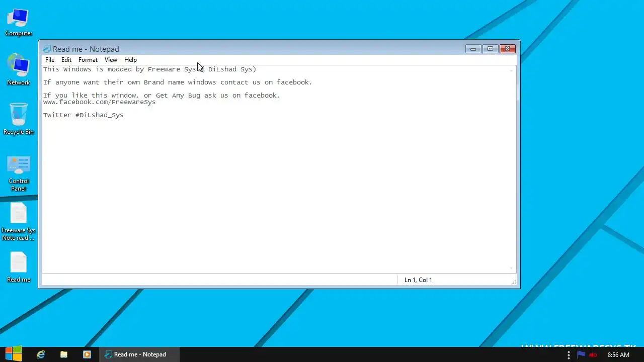
Task: Open the Help menu
Action: click(130, 59)
